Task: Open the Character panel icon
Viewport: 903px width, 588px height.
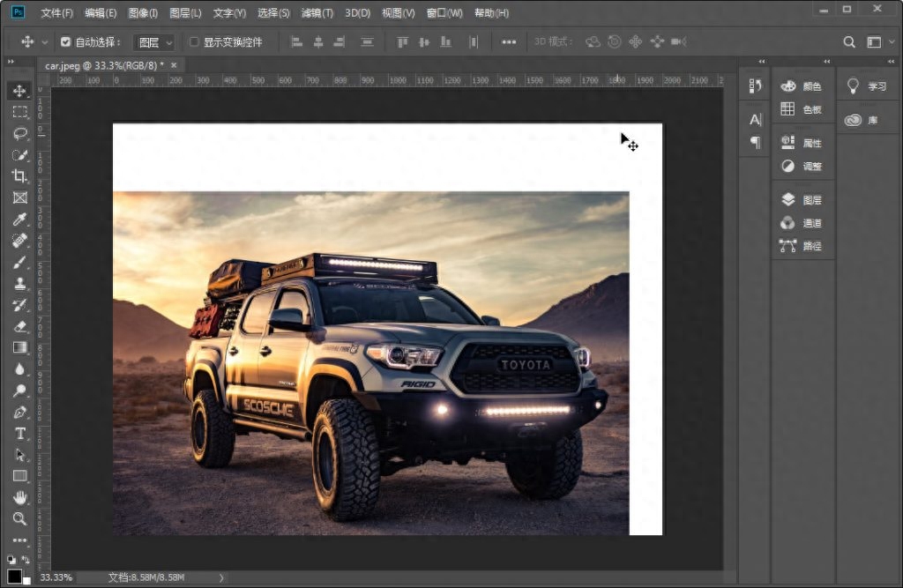Action: tap(755, 119)
